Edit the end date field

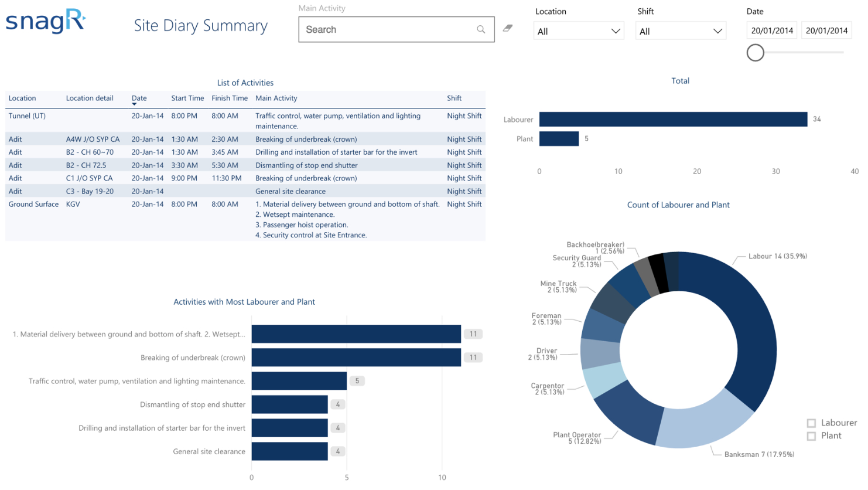pyautogui.click(x=826, y=30)
